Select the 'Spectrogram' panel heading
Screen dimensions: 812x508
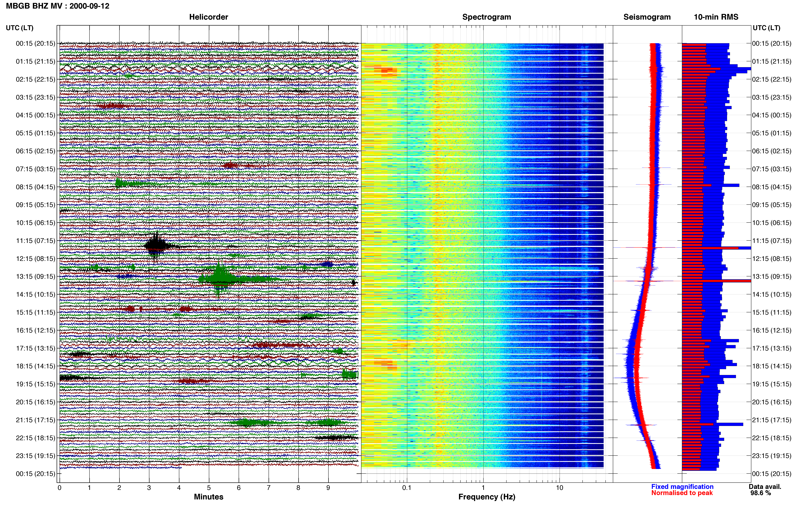click(487, 17)
